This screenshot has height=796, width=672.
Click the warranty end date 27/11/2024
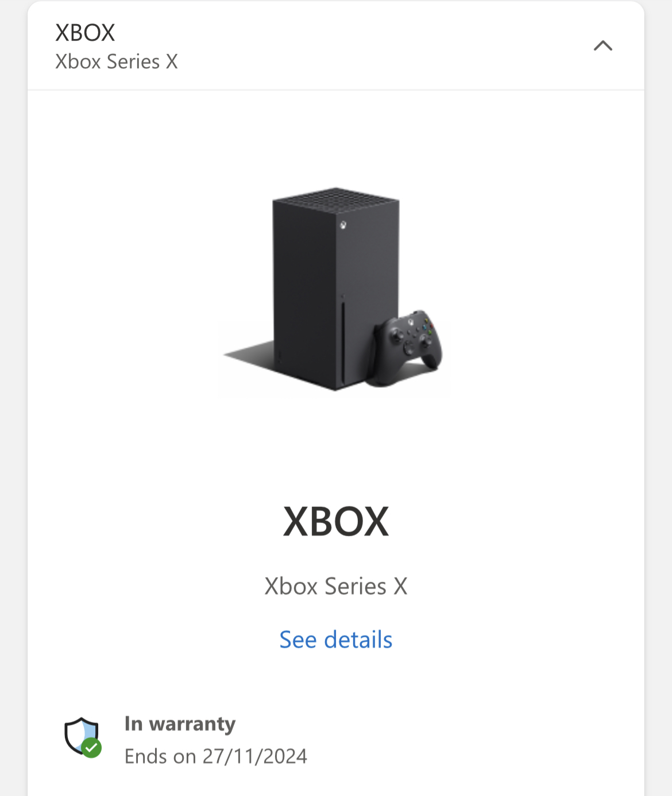pyautogui.click(x=217, y=756)
